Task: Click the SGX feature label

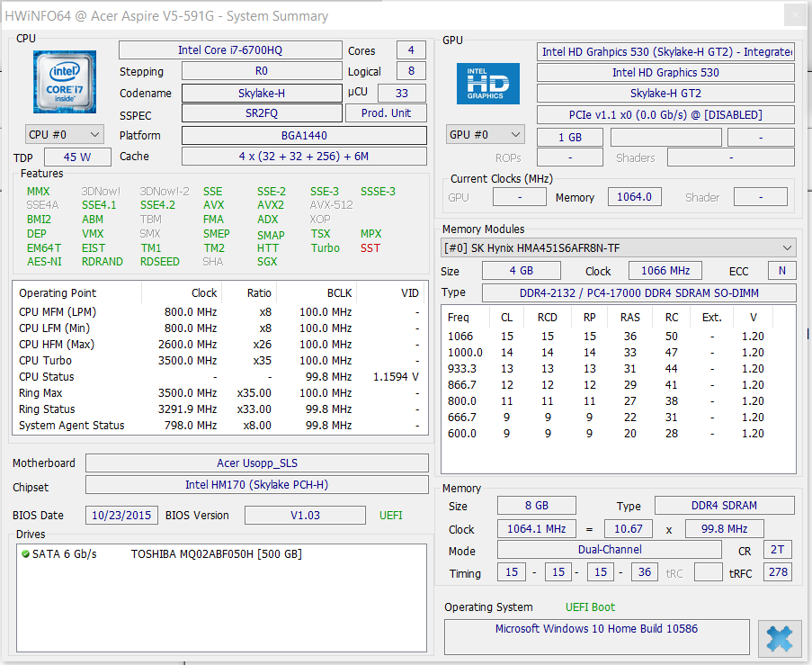Action: coord(267,262)
